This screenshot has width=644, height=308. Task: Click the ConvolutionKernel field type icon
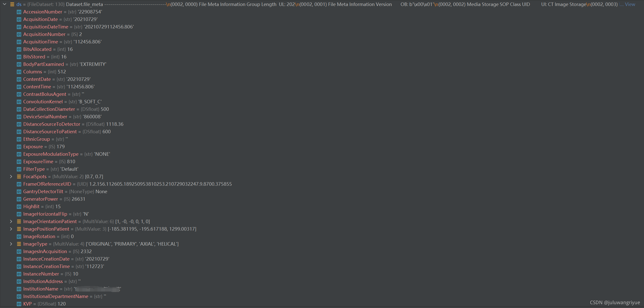tap(19, 102)
